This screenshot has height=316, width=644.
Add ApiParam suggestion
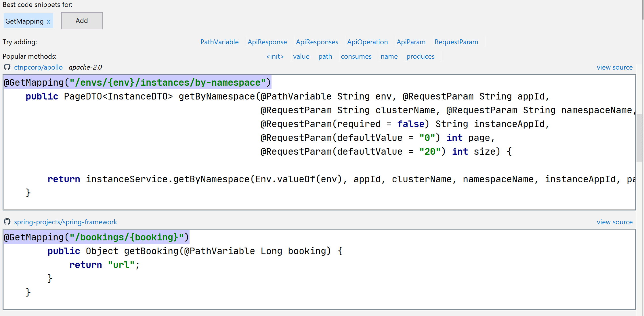pos(411,42)
